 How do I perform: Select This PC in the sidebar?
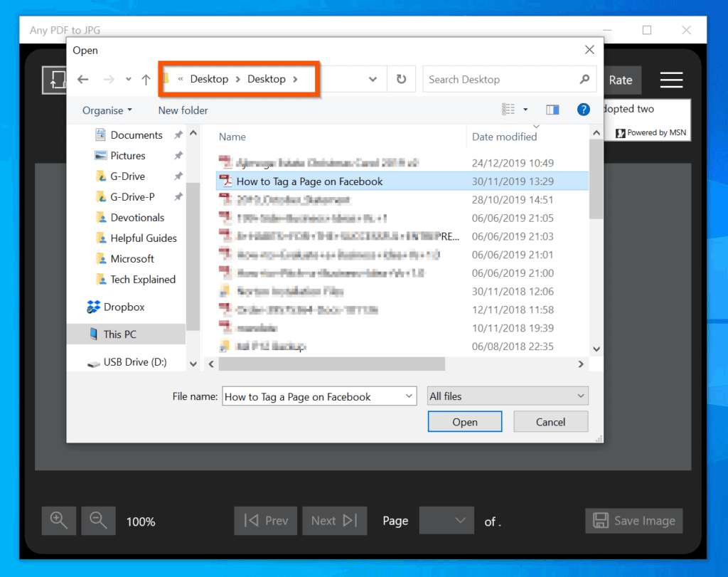127,334
